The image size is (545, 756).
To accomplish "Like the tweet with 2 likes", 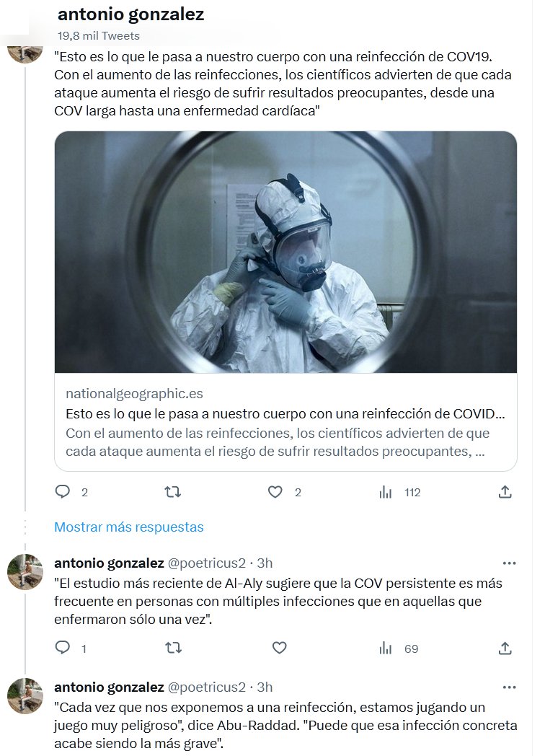I will 275,492.
